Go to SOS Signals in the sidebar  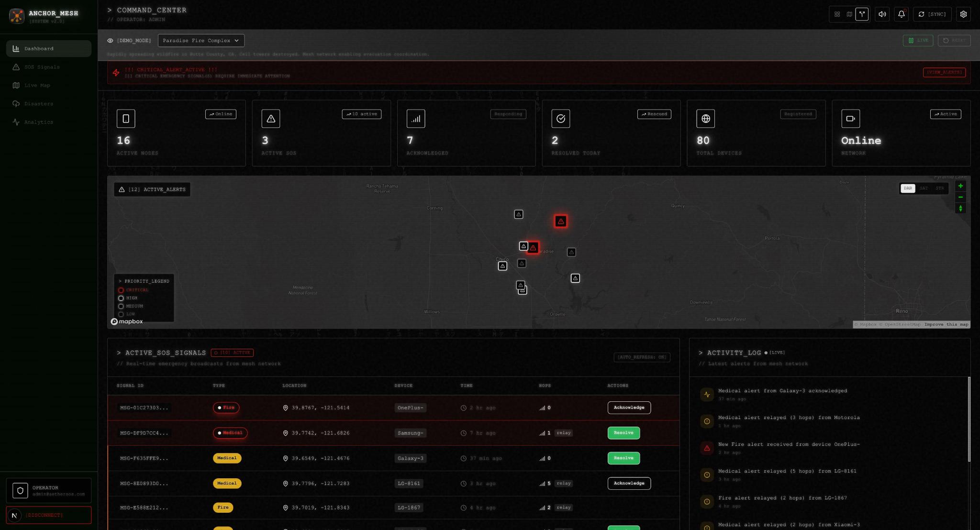tap(42, 67)
